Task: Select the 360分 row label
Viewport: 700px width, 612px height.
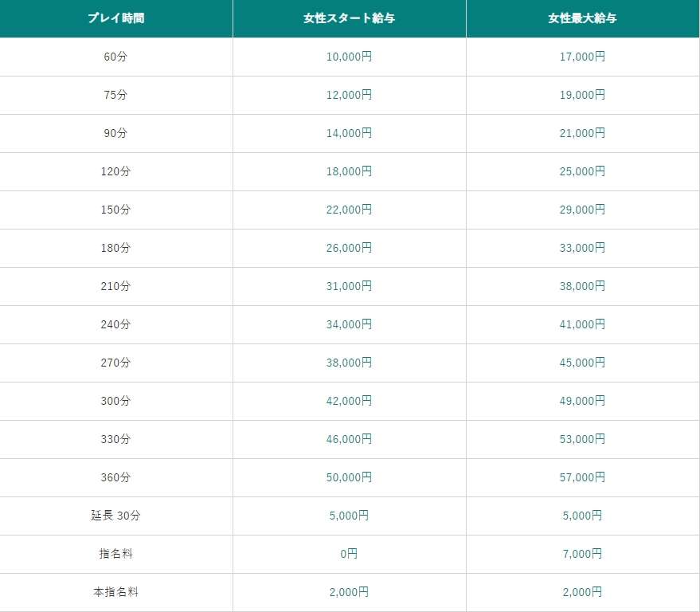Action: pos(115,477)
